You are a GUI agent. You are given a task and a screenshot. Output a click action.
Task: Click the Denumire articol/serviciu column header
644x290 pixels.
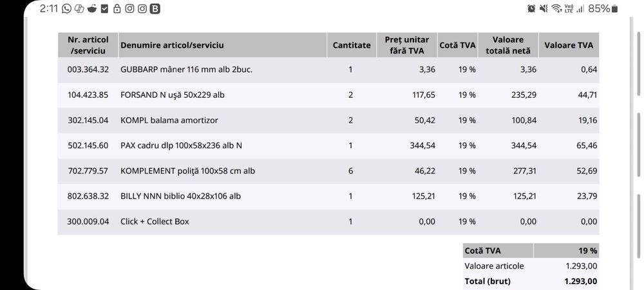point(172,45)
